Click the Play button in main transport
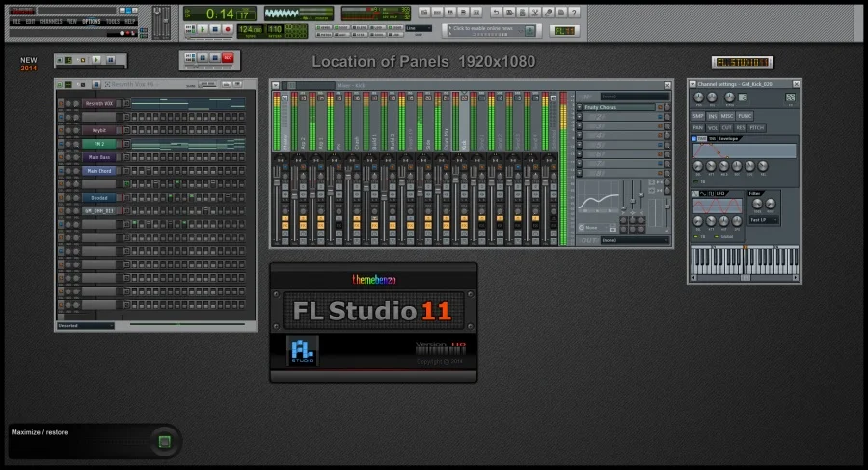This screenshot has width=868, height=470. click(x=203, y=29)
